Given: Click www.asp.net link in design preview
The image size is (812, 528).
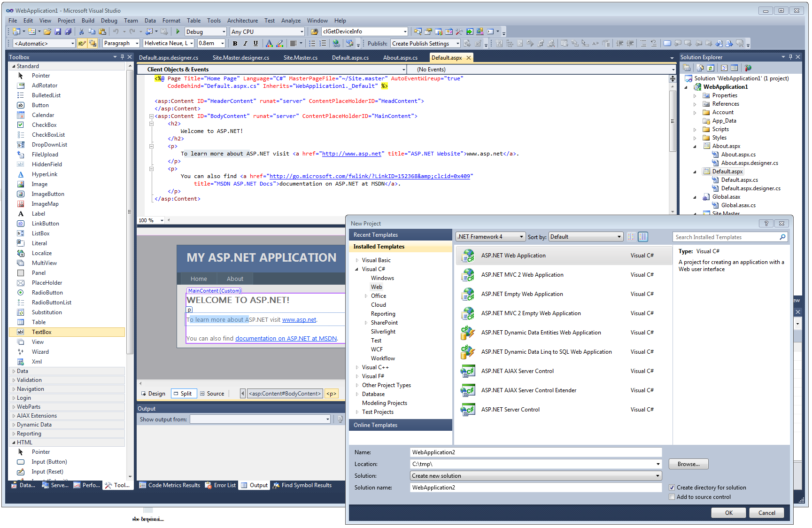Looking at the screenshot, I should [x=299, y=320].
